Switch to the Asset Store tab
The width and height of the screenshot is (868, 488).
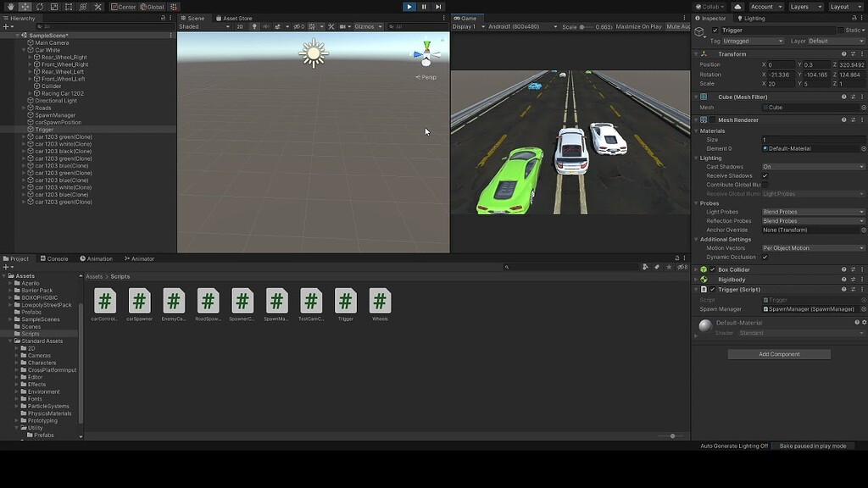coord(237,18)
